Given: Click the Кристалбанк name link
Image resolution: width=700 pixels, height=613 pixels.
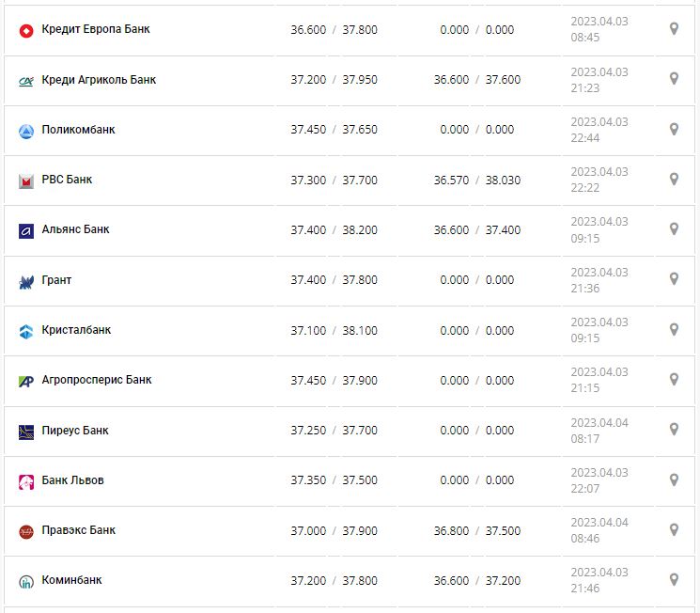Looking at the screenshot, I should click(76, 330).
